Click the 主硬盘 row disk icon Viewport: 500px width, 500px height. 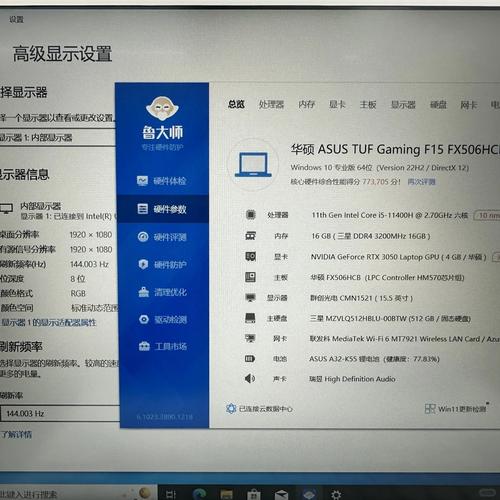click(250, 318)
